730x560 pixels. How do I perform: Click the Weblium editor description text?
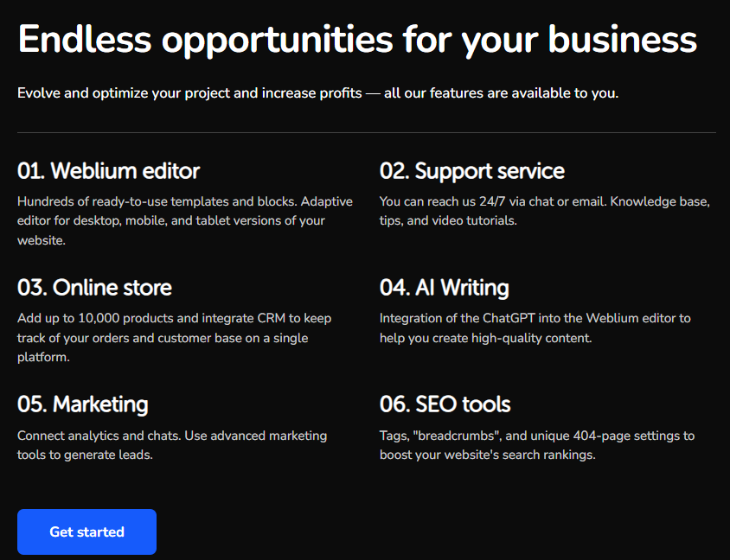(x=184, y=220)
